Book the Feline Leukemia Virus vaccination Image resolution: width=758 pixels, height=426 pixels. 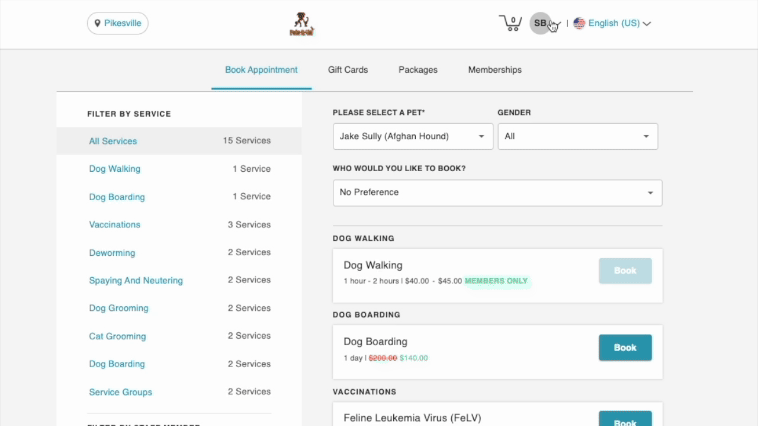[625, 420]
